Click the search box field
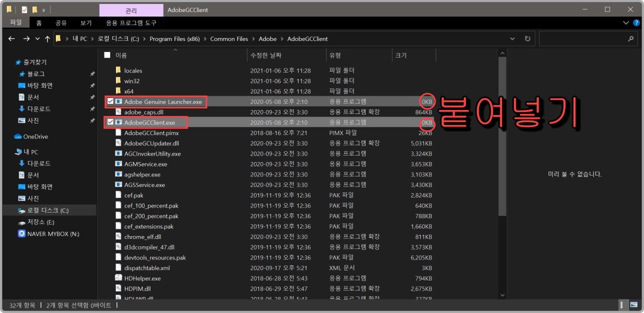Screen dimensions: 644x313 coord(588,38)
